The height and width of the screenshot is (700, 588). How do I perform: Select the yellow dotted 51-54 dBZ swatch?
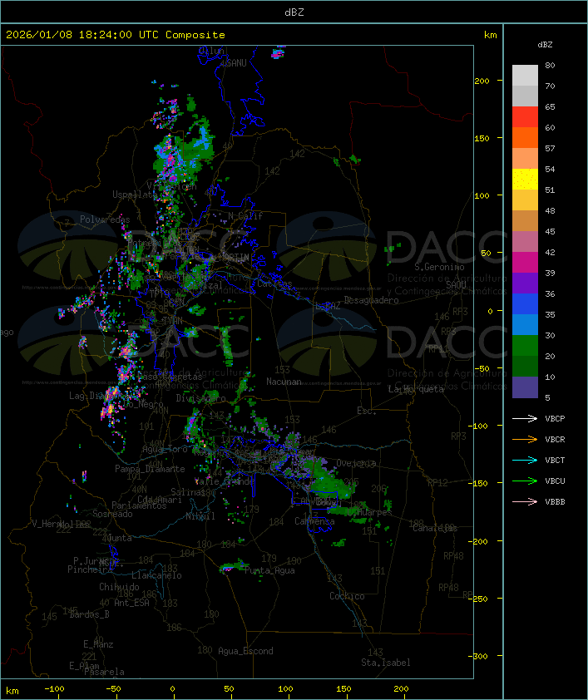[x=525, y=180]
